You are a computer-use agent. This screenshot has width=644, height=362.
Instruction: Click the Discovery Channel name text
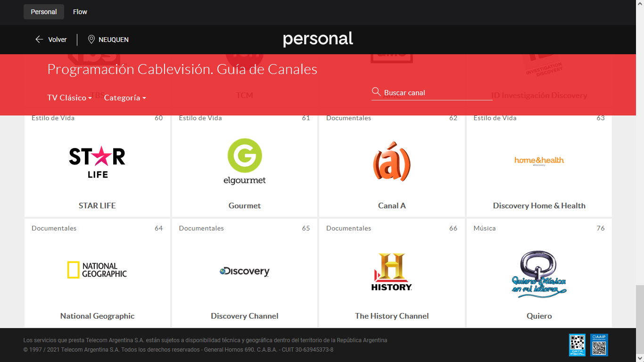click(245, 316)
